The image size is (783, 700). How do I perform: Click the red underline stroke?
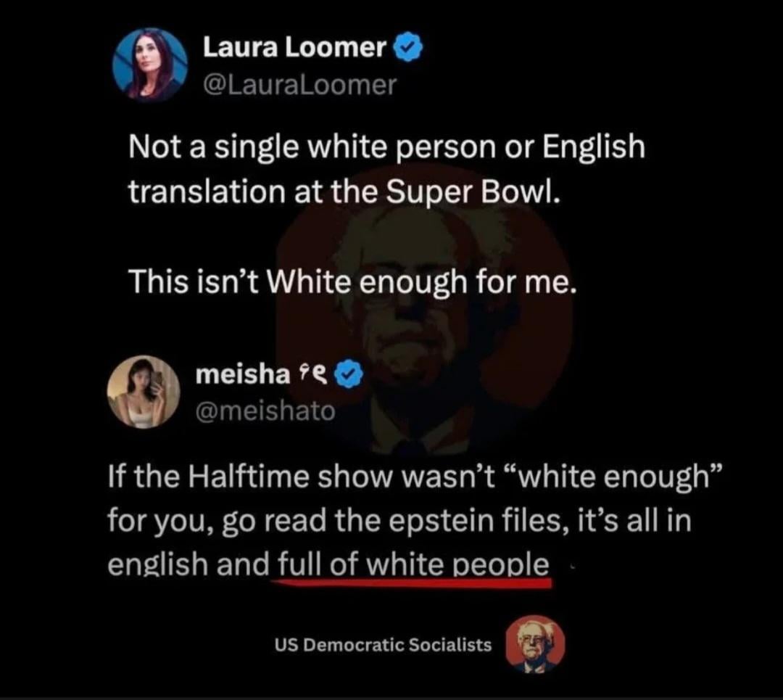coord(412,582)
